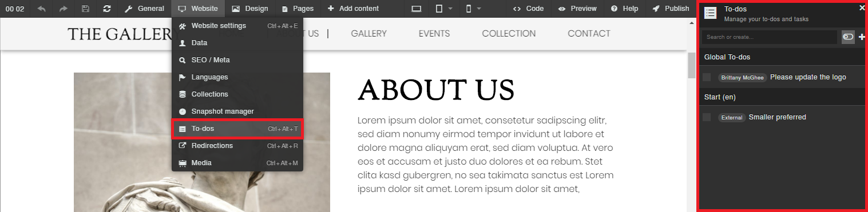Open the Pages menu

coord(298,9)
